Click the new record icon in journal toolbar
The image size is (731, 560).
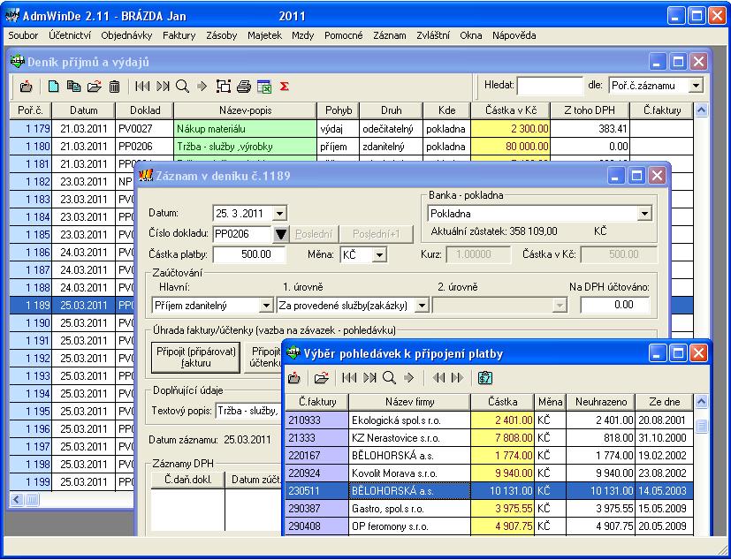pos(53,87)
